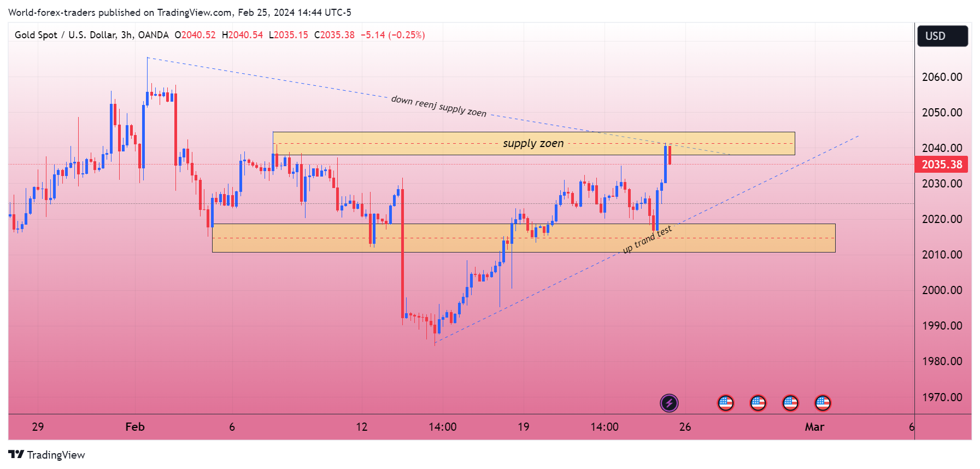Click the current price label 2035.38
Image resolution: width=980 pixels, height=469 pixels.
pyautogui.click(x=941, y=165)
